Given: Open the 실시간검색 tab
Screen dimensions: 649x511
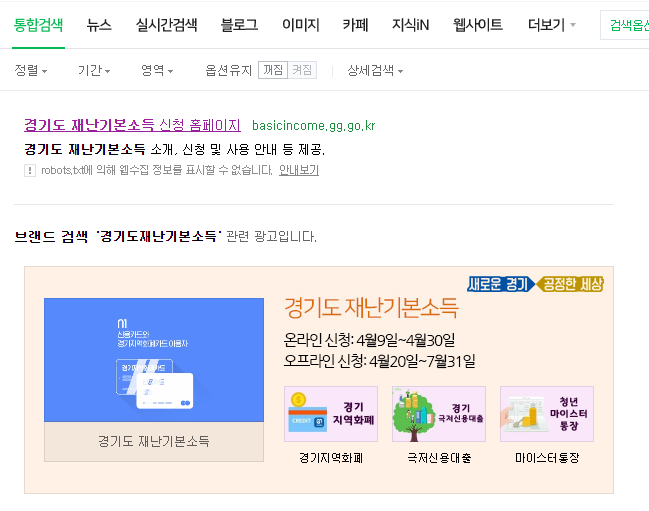Looking at the screenshot, I should tap(166, 25).
